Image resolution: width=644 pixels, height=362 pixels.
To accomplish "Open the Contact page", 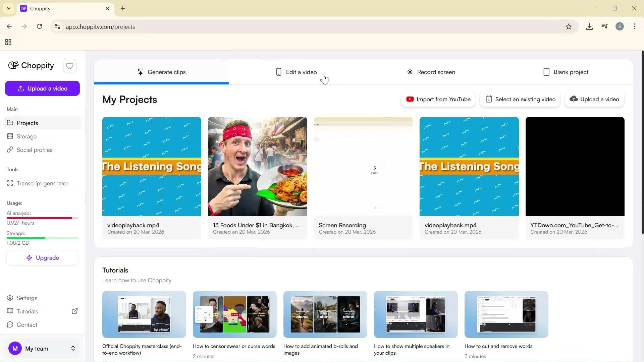I will (26, 325).
